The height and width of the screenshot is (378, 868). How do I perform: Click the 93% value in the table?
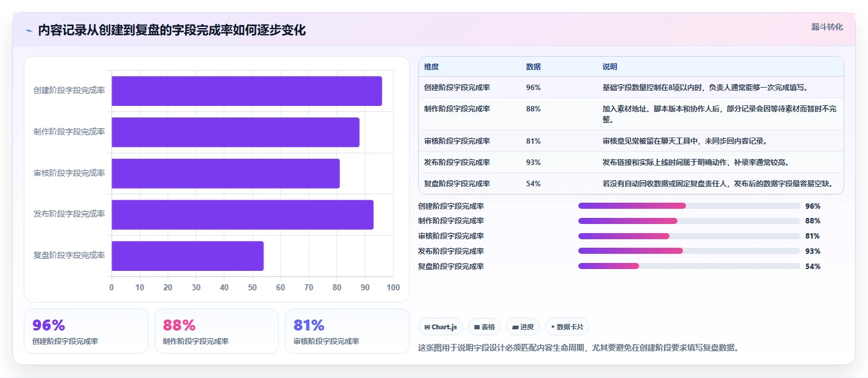pyautogui.click(x=533, y=162)
